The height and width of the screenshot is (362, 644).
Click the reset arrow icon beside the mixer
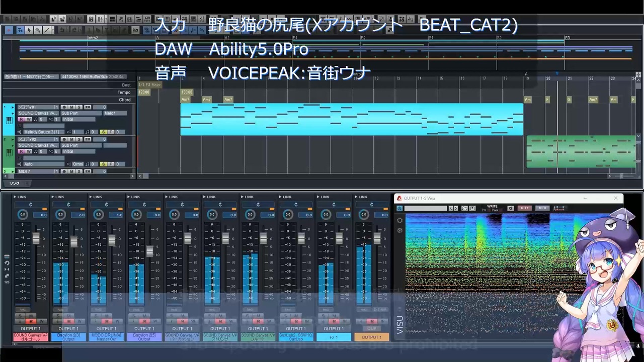[7, 263]
